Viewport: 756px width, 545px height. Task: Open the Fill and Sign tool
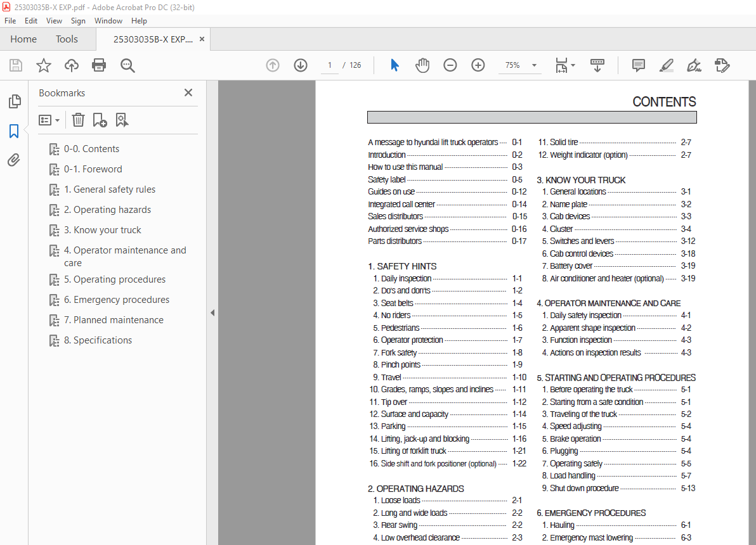694,65
